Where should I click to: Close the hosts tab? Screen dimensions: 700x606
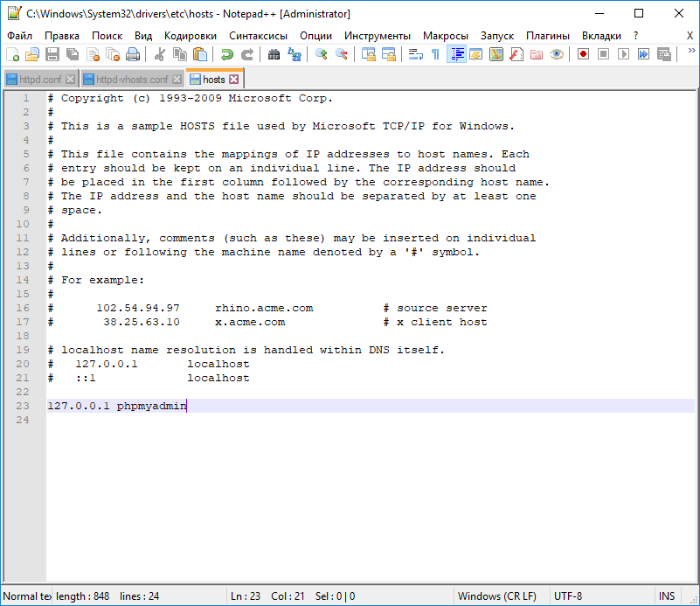tap(233, 80)
